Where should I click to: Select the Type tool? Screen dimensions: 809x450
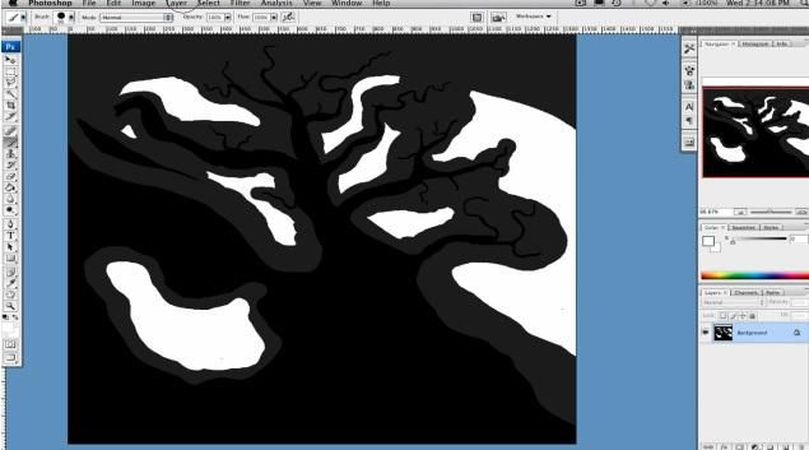click(11, 234)
